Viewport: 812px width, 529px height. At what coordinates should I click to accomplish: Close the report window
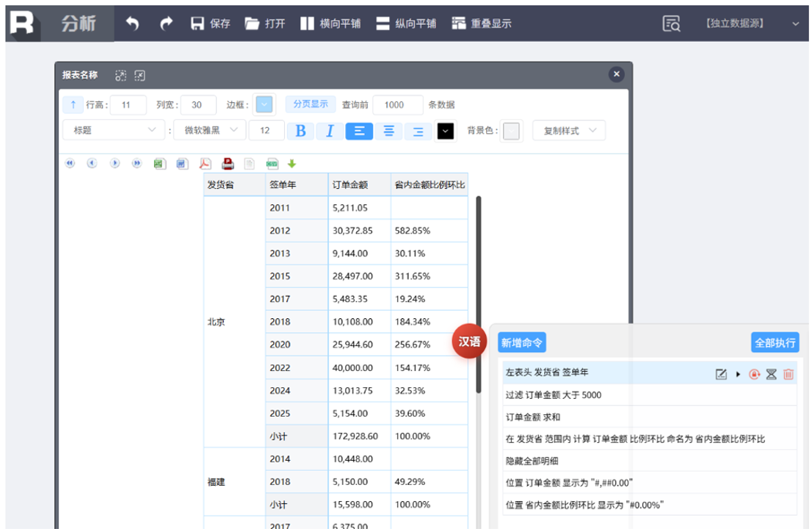(x=616, y=74)
